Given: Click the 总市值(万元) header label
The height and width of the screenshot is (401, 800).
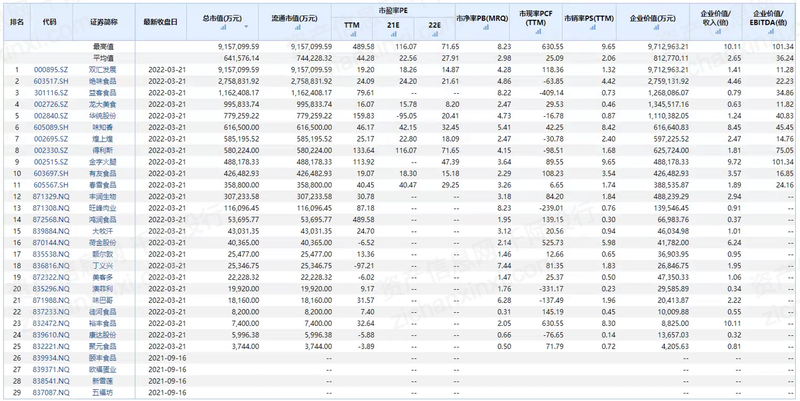Looking at the screenshot, I should 222,18.
